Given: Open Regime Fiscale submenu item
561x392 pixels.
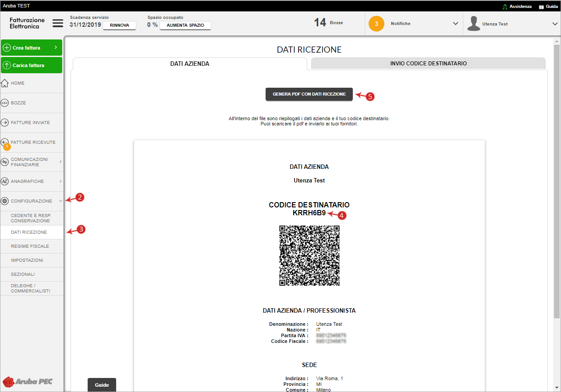Looking at the screenshot, I should pos(32,246).
